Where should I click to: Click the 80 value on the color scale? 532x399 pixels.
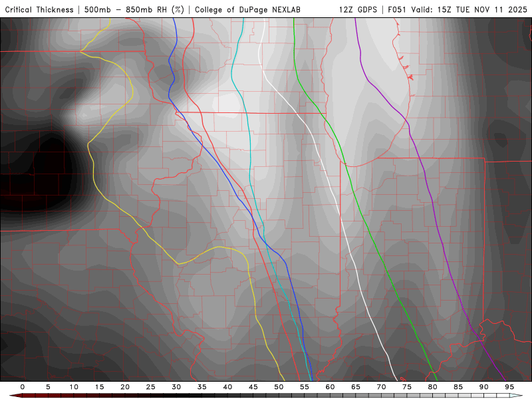pyautogui.click(x=433, y=387)
